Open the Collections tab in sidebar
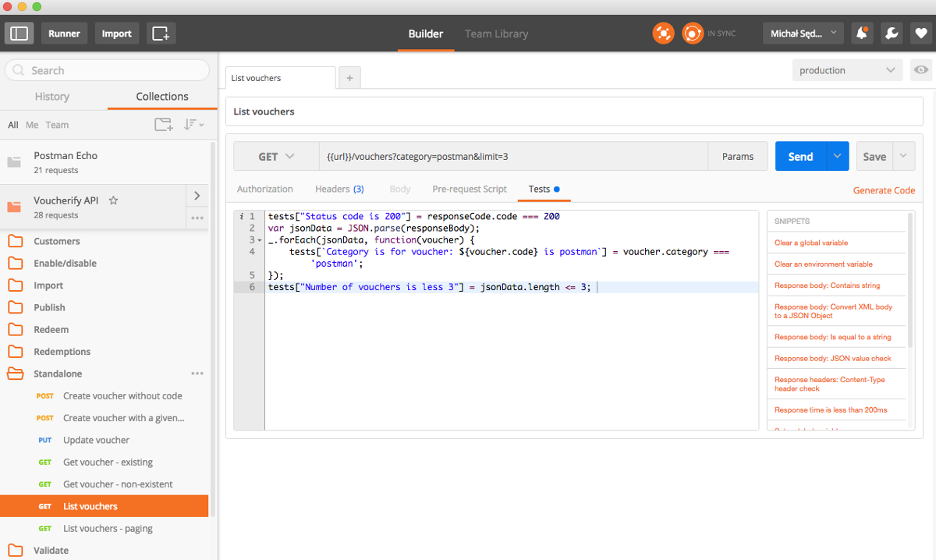 click(162, 97)
